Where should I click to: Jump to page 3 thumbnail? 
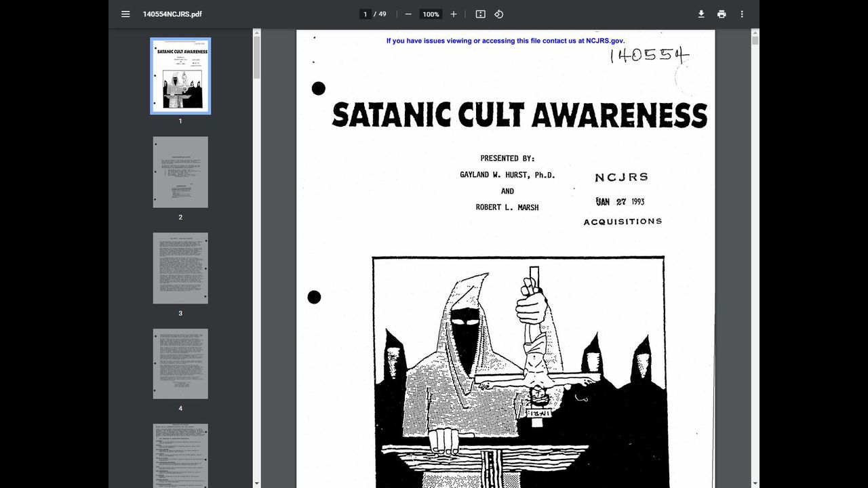pos(180,268)
